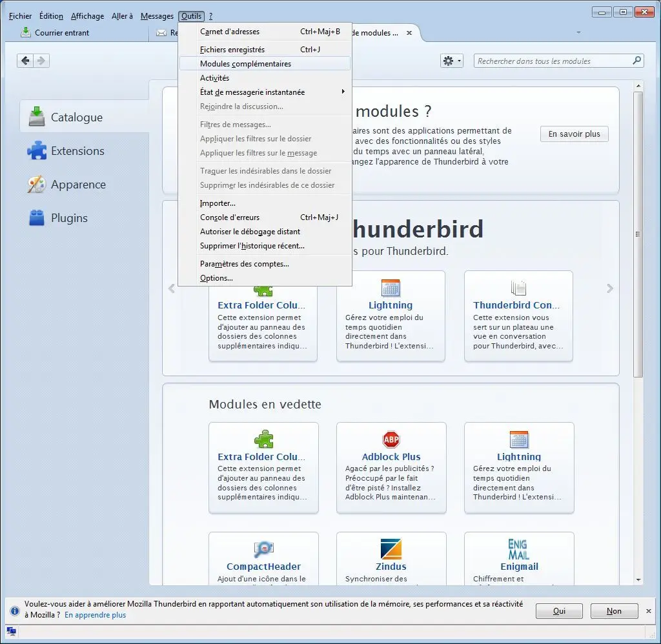Follow the En apprendre plus link
661x644 pixels.
coord(96,615)
